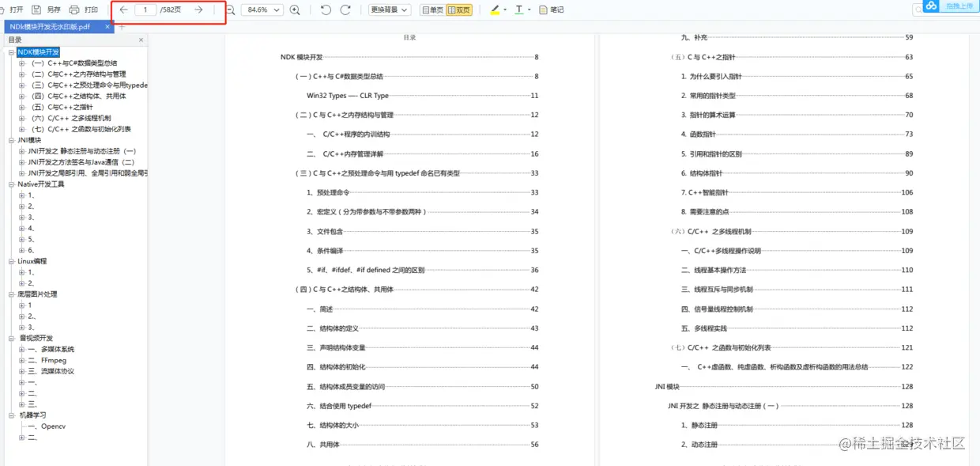Image resolution: width=980 pixels, height=466 pixels.
Task: Open the 更换背景 background dropdown
Action: 390,10
